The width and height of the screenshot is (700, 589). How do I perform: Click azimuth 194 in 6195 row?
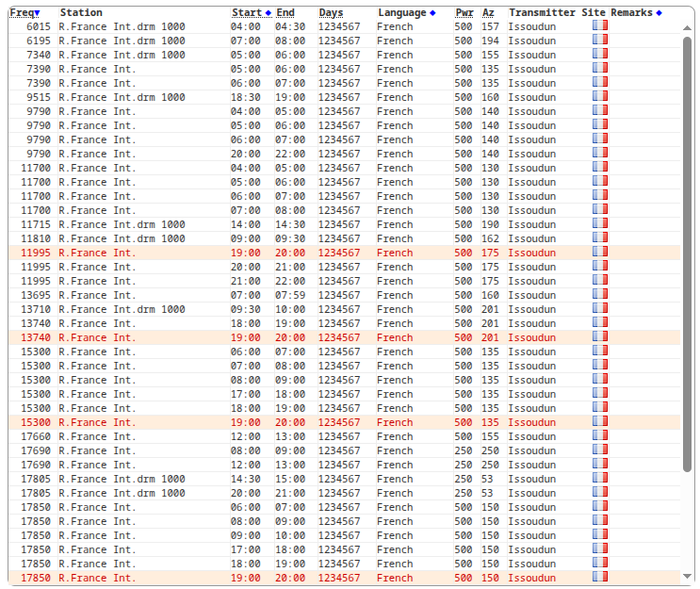click(x=490, y=41)
